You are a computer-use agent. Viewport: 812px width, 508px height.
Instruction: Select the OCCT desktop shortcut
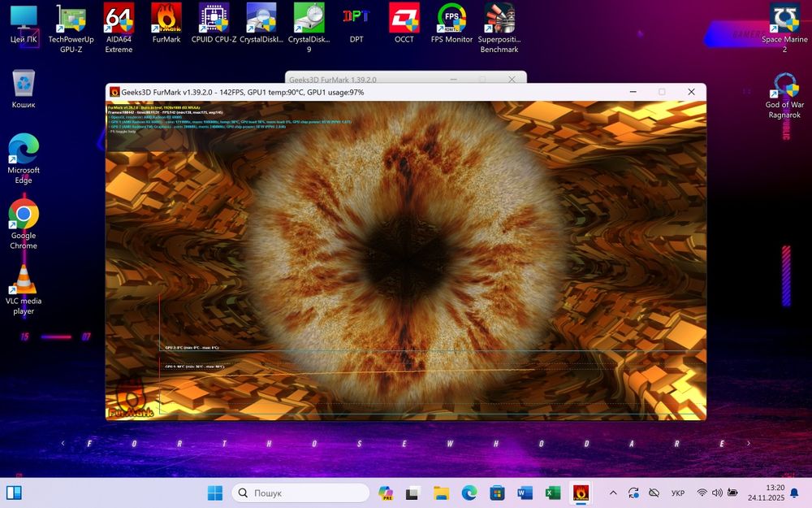click(x=404, y=18)
